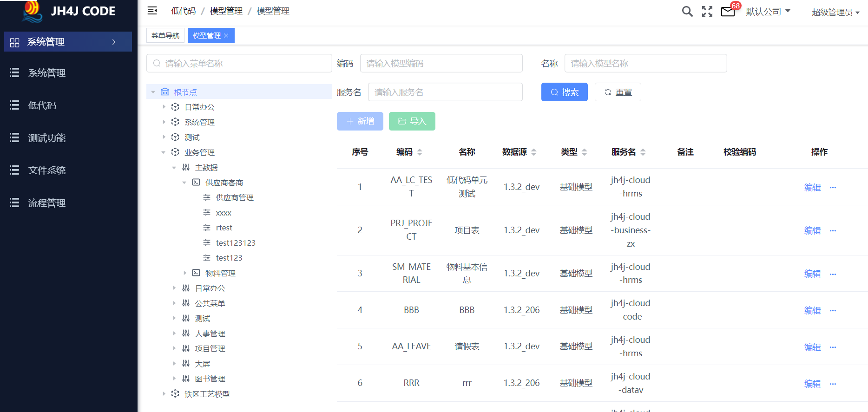Click the 重置 reset button
The width and height of the screenshot is (868, 412).
618,92
